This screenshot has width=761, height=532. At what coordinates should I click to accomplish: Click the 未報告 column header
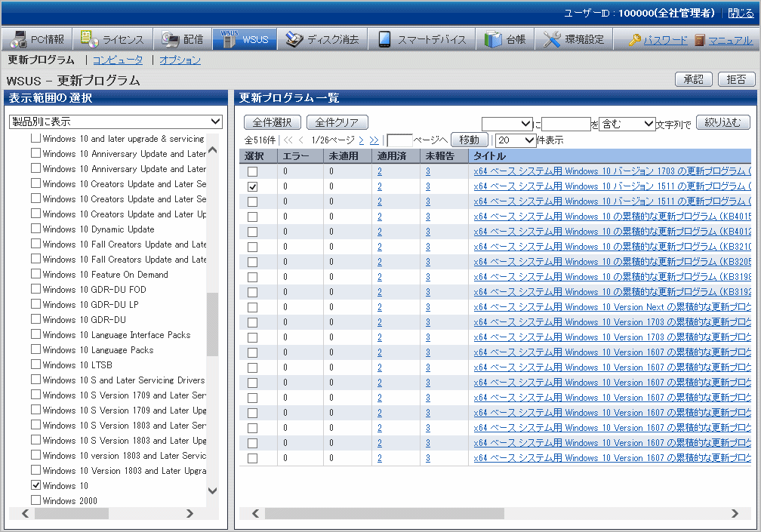click(x=444, y=156)
